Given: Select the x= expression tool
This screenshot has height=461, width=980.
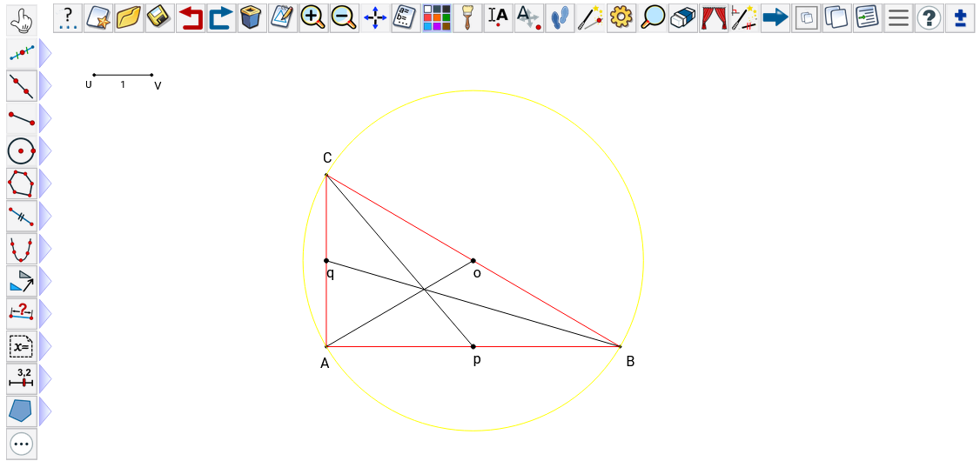Looking at the screenshot, I should tap(22, 345).
